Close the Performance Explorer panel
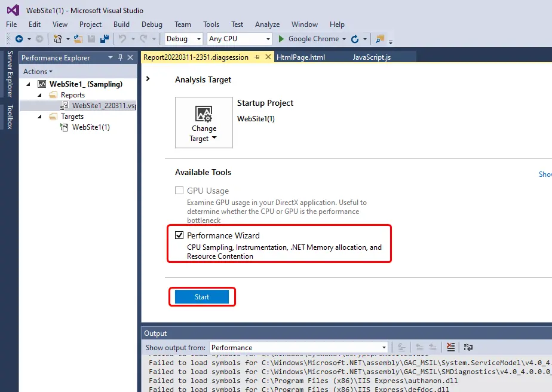Viewport: 552px width, 392px height. coord(130,57)
